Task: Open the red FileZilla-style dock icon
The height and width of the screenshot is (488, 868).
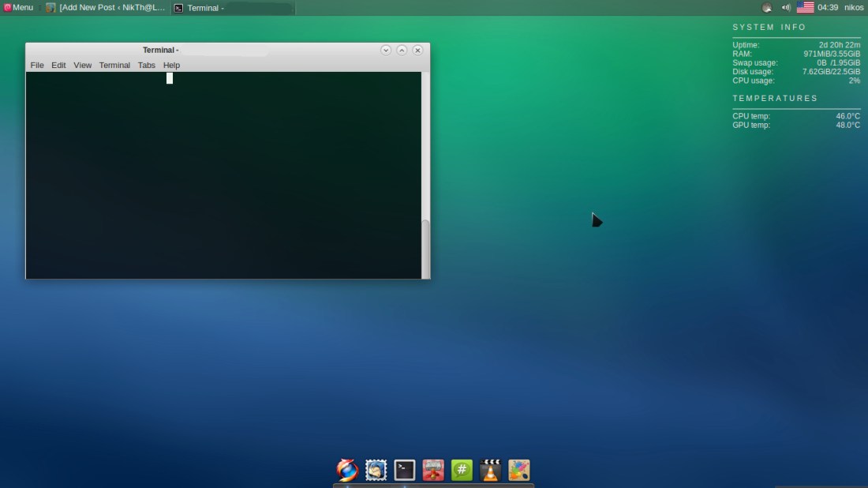Action: point(433,470)
